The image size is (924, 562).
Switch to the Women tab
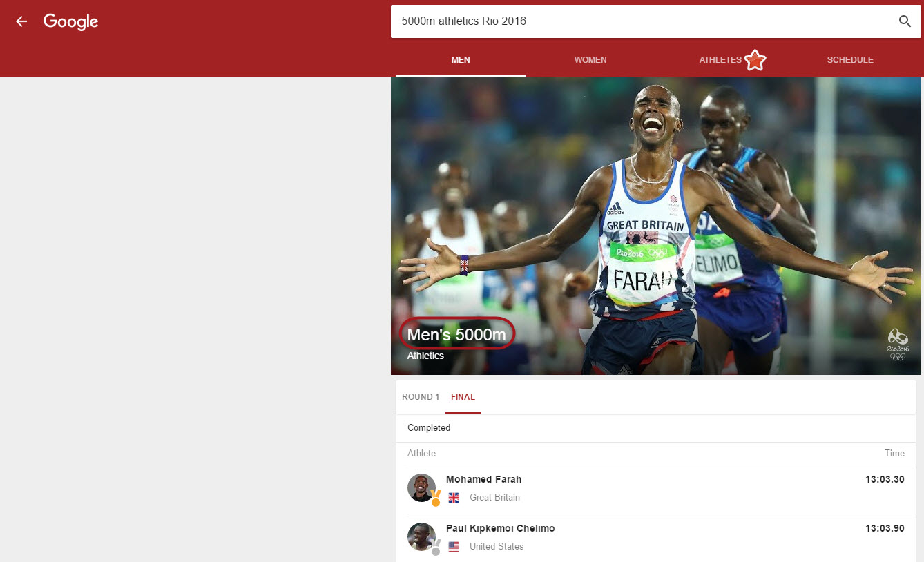590,60
